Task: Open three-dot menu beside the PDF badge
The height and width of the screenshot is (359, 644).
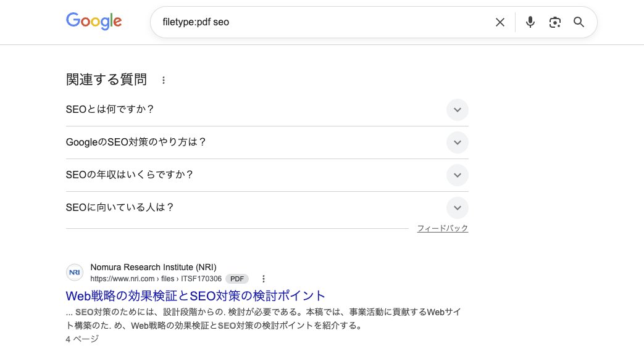Action: pyautogui.click(x=264, y=279)
